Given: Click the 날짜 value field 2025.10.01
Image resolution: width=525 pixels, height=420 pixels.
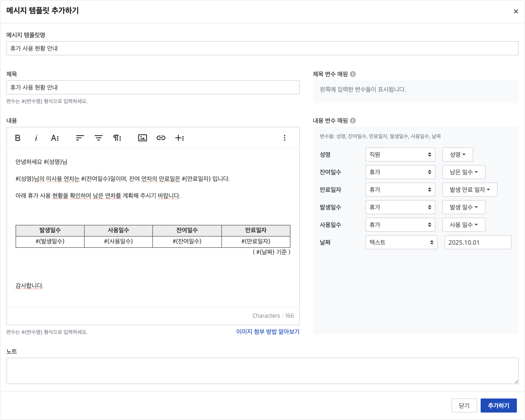Looking at the screenshot, I should [478, 242].
